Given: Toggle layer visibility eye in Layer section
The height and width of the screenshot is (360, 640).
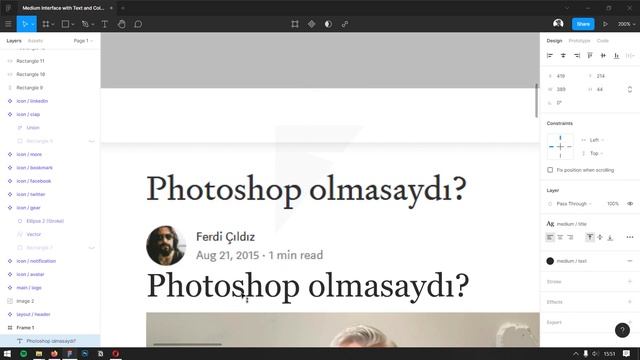Looking at the screenshot, I should (630, 203).
